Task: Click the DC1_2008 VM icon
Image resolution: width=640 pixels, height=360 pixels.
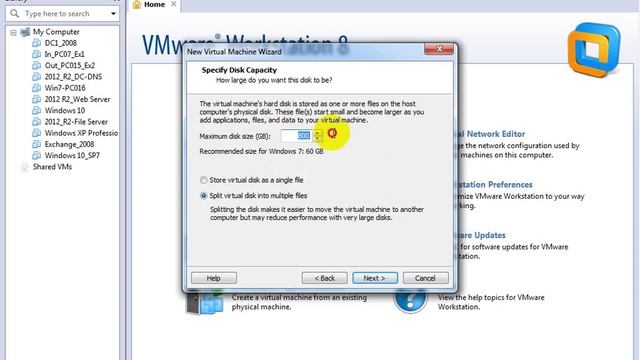Action: [x=36, y=43]
